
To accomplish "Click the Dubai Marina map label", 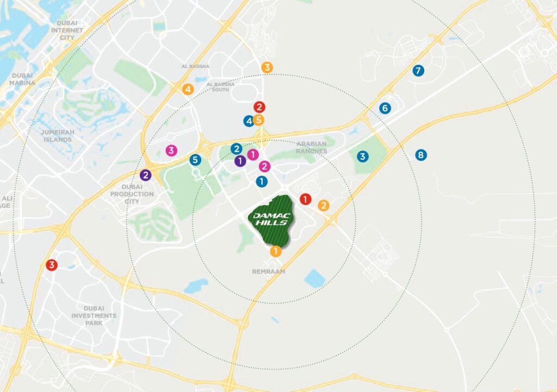I will (22, 79).
